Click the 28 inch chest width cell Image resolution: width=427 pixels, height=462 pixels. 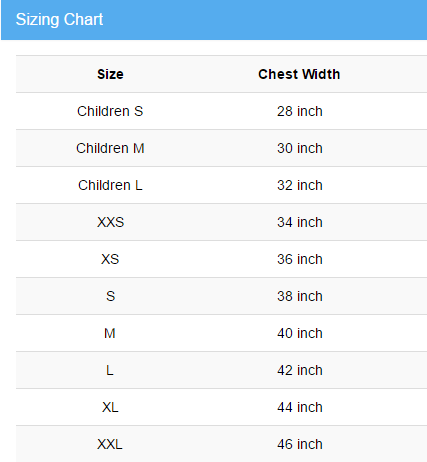coord(300,111)
